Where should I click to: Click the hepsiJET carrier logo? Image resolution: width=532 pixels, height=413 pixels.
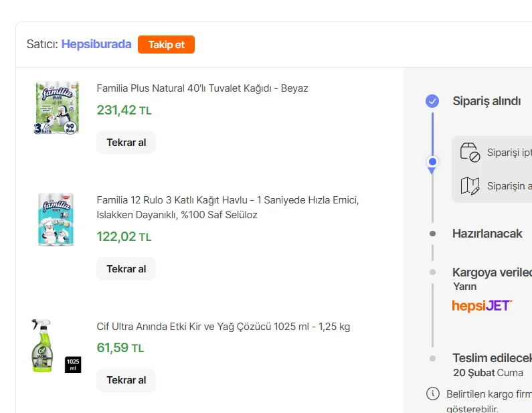click(482, 305)
